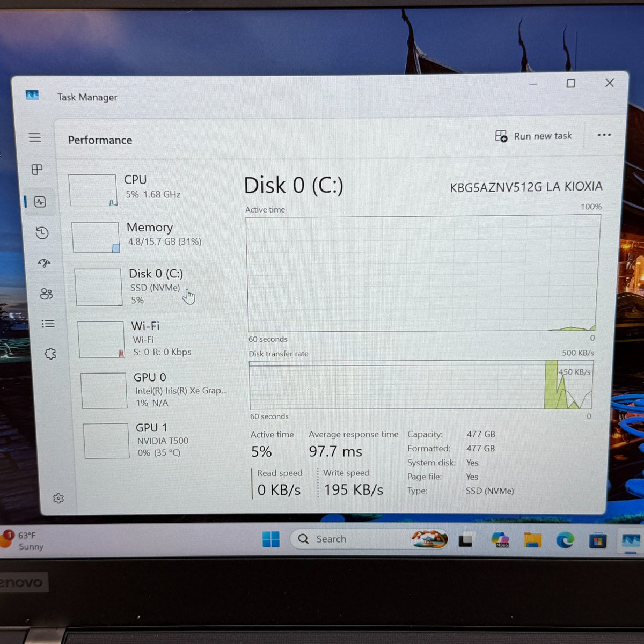Click the Wi-Fi mini graph thumbnail
This screenshot has height=644, width=644.
point(101,340)
